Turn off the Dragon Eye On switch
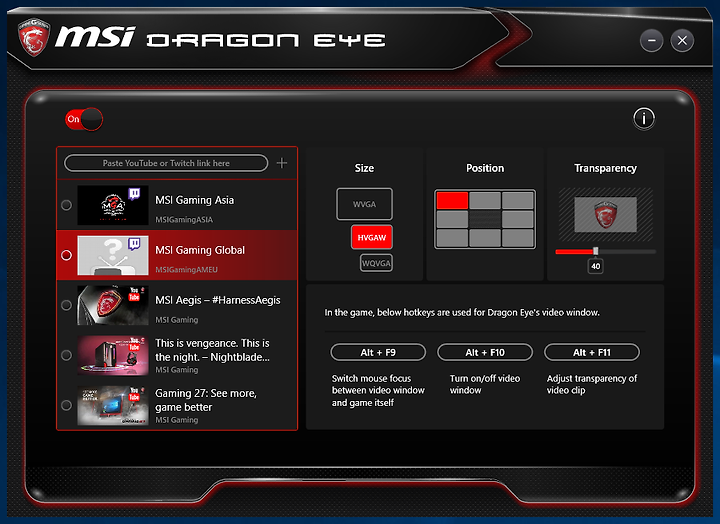720x524 pixels. point(84,119)
